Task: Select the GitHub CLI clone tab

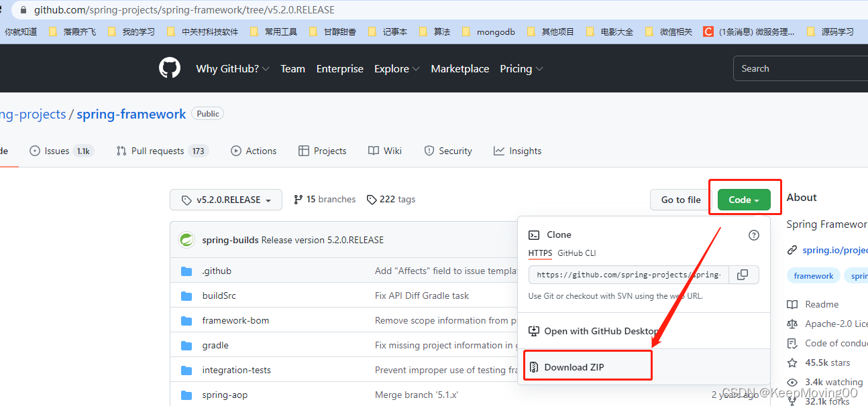Action: click(576, 253)
